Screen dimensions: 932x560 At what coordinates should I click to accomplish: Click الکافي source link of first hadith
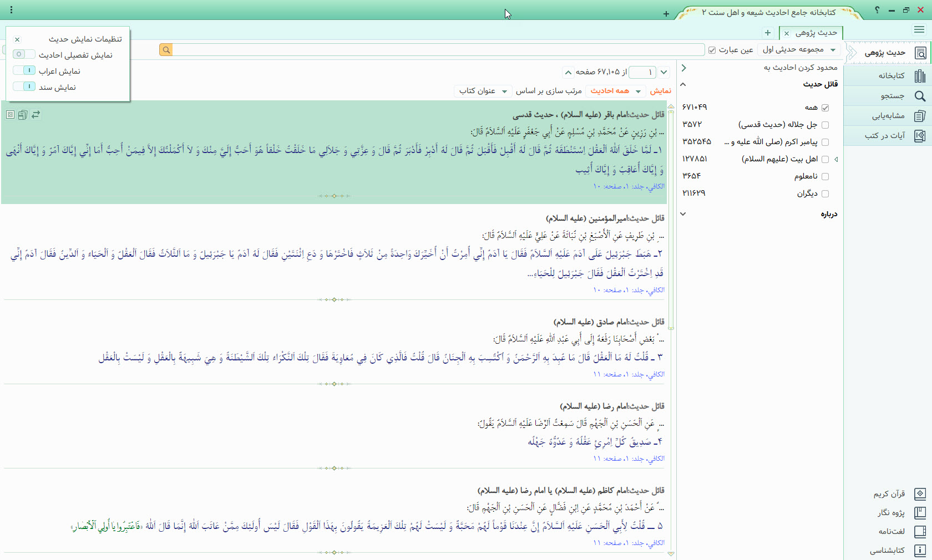coord(656,187)
